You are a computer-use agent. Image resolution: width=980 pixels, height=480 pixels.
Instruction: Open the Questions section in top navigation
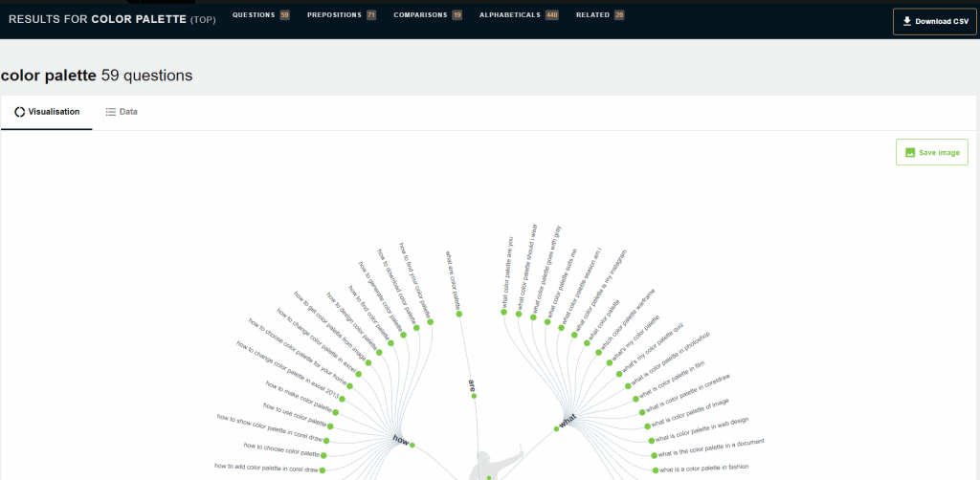click(260, 15)
